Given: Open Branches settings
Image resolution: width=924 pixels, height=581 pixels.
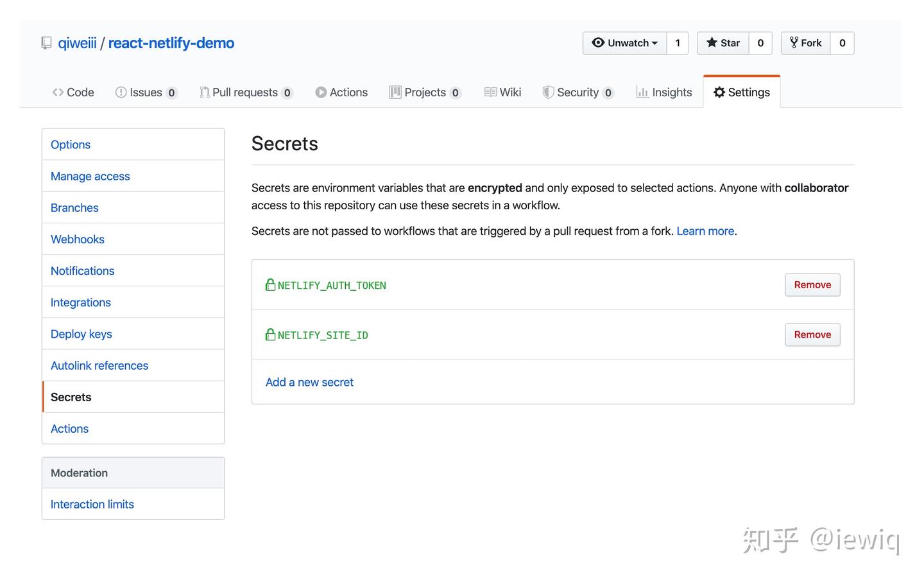Looking at the screenshot, I should [x=133, y=207].
